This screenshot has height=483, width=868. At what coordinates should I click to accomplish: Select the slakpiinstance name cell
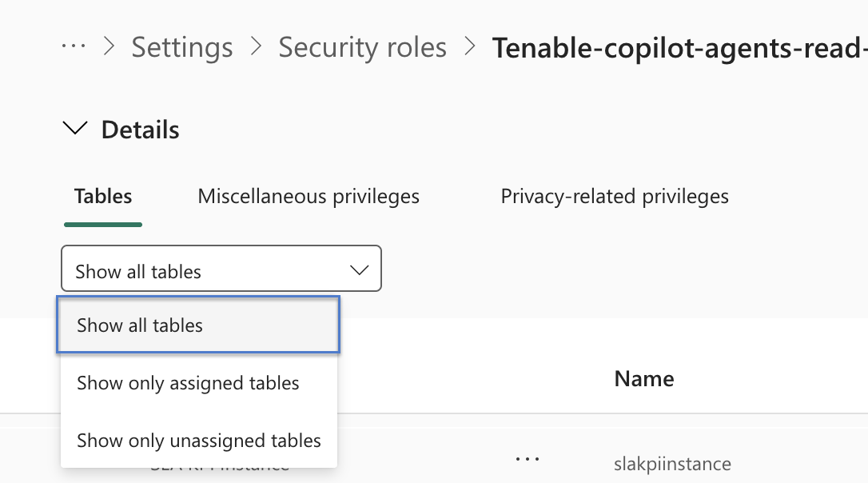(671, 464)
